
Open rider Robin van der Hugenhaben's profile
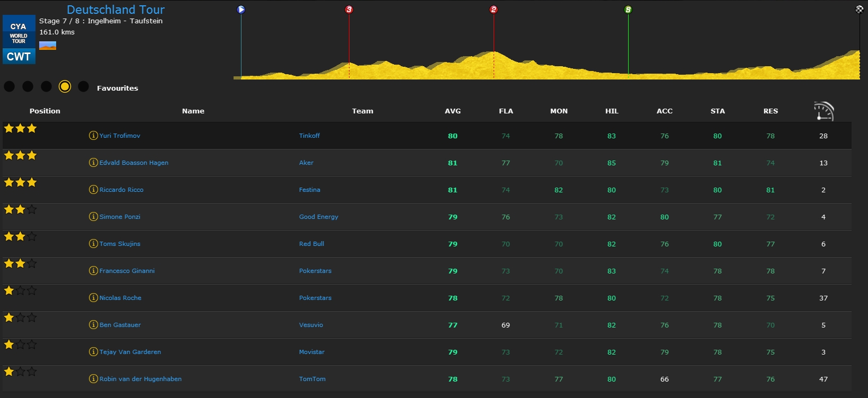(140, 379)
